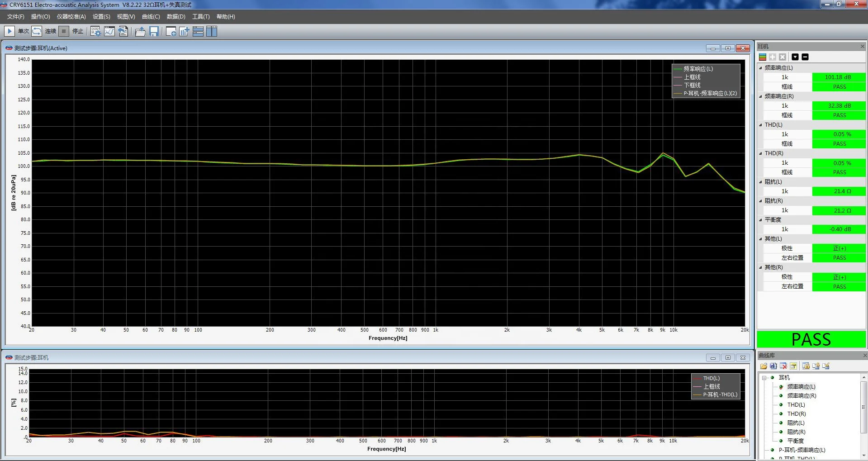Viewport: 868px width, 461px height.
Task: Open the test settings gear-grid icon in toolbar
Action: coord(95,31)
